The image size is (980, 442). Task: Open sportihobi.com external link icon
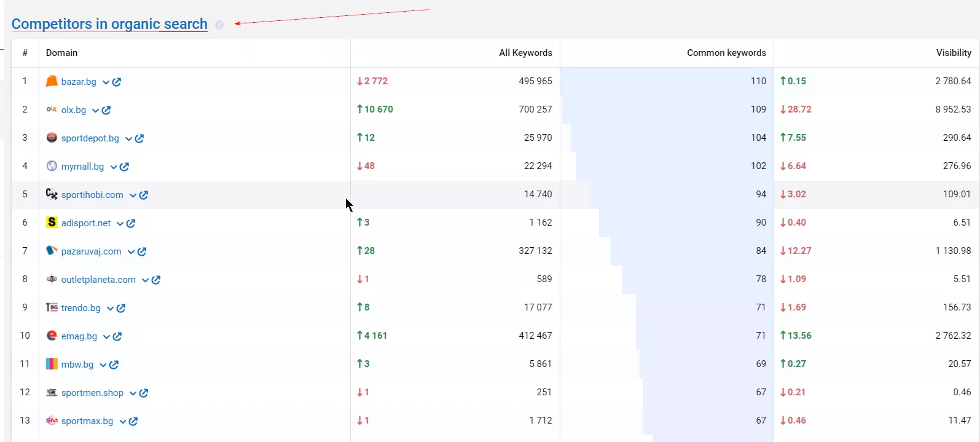pos(144,195)
